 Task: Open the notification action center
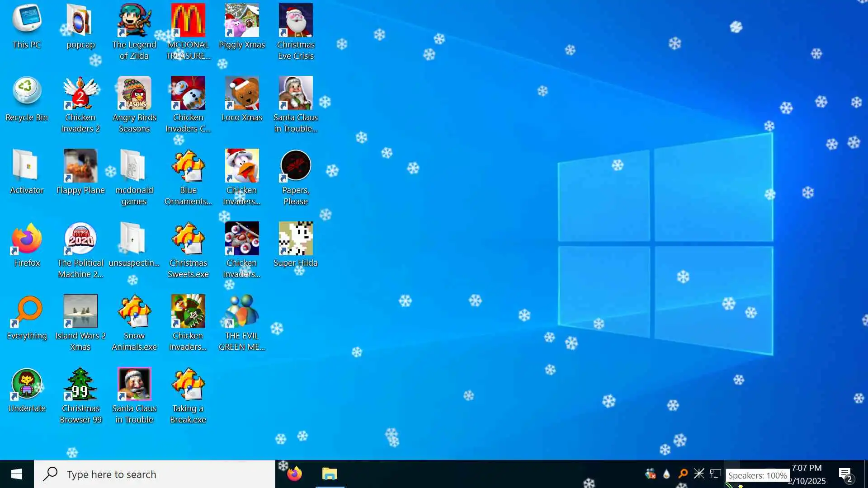tap(845, 474)
